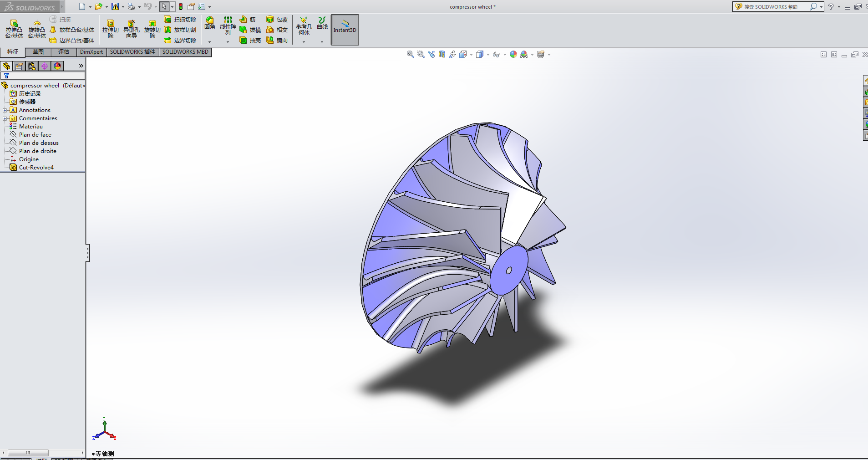This screenshot has width=868, height=460.
Task: Select the Extruded Boss/Base tool
Action: point(14,28)
